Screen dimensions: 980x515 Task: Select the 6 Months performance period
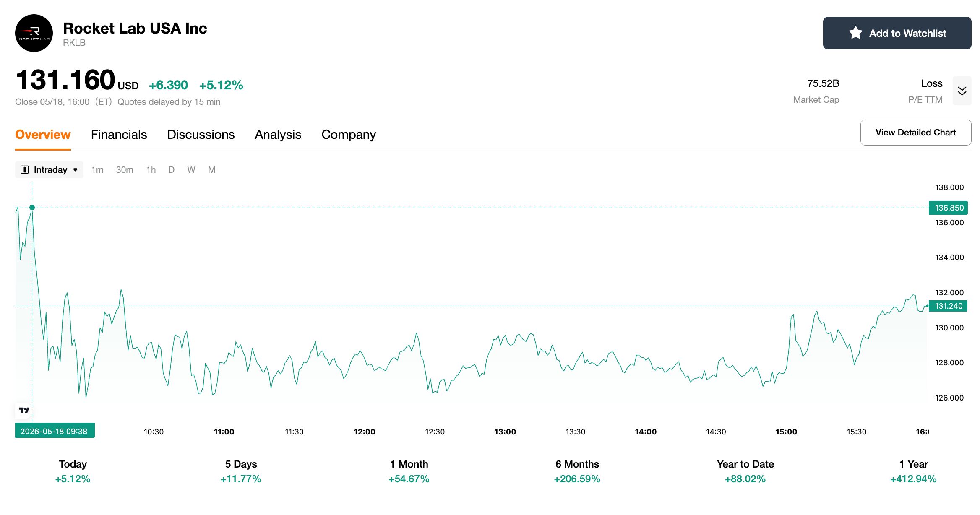click(577, 471)
